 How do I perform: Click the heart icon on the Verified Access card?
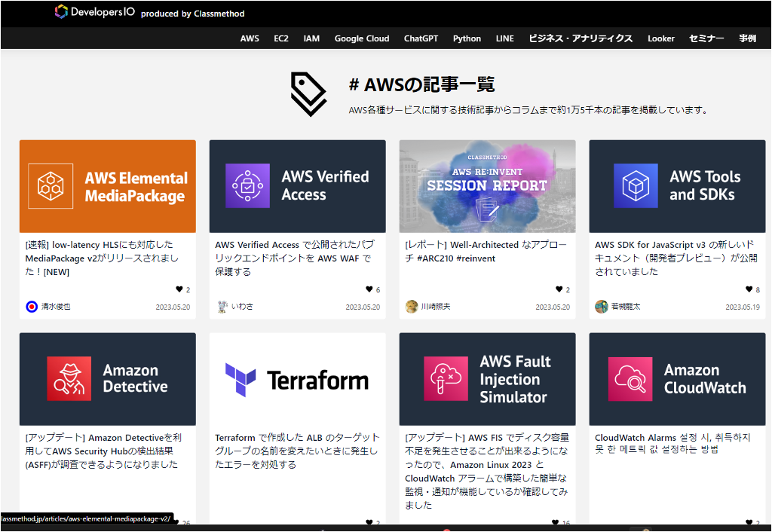[369, 289]
